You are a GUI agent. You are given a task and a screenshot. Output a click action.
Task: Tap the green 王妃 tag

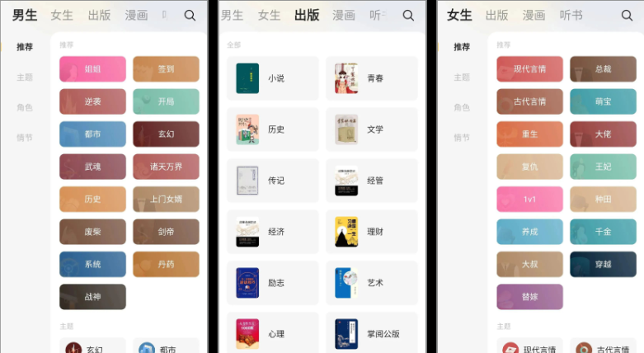click(x=603, y=167)
